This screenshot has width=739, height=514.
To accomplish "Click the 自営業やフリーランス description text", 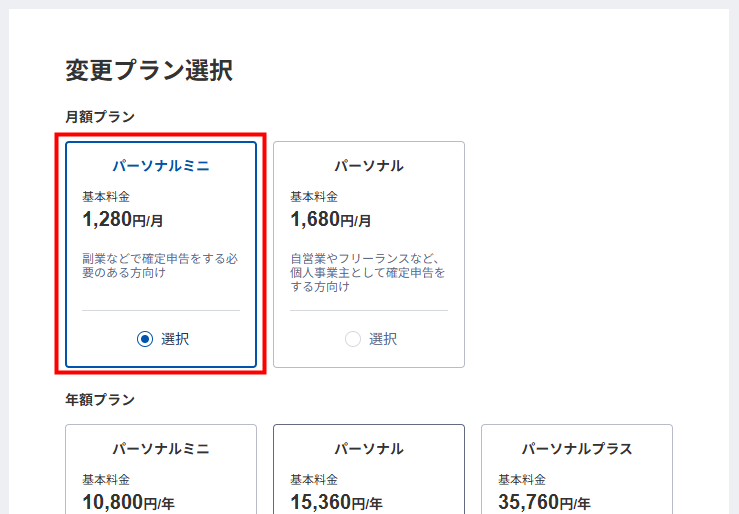I will pos(368,273).
